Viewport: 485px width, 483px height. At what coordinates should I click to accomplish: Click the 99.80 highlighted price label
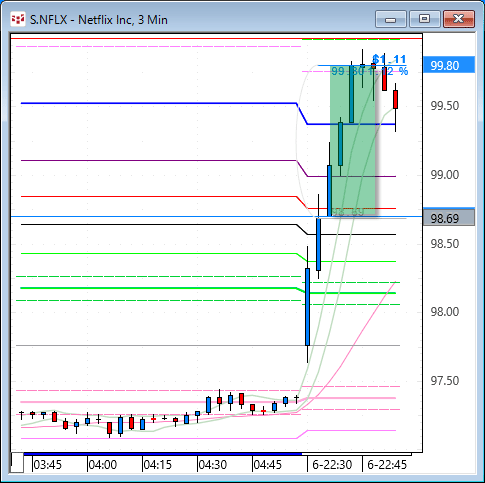click(x=449, y=65)
